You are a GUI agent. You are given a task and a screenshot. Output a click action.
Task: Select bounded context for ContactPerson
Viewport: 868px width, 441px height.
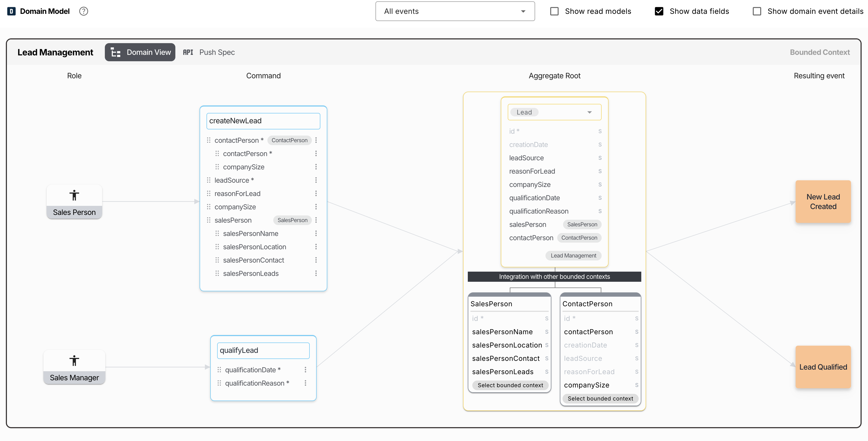tap(600, 398)
